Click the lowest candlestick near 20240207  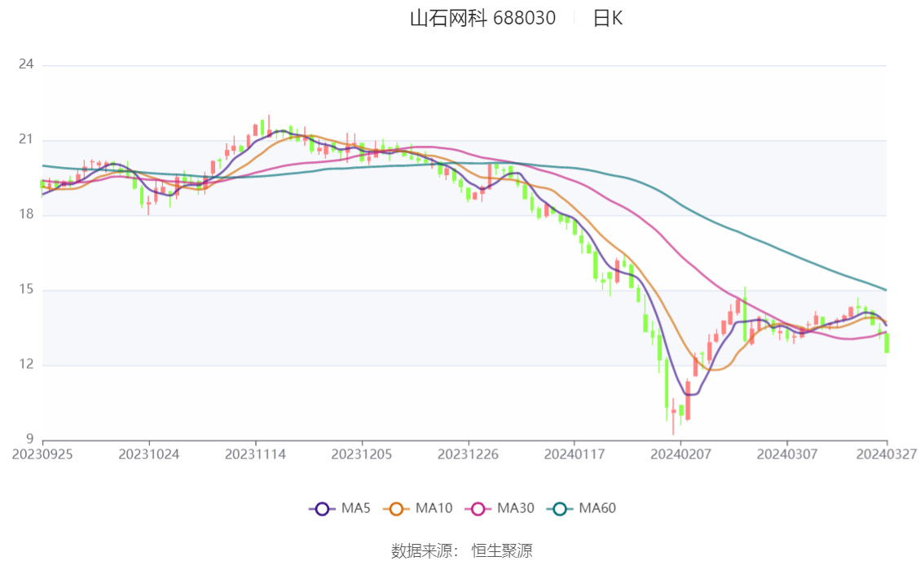tap(673, 416)
